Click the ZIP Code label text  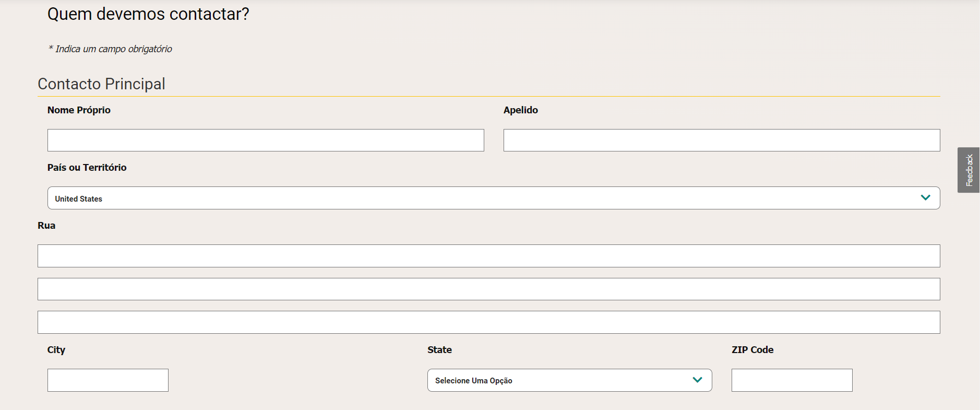[752, 350]
